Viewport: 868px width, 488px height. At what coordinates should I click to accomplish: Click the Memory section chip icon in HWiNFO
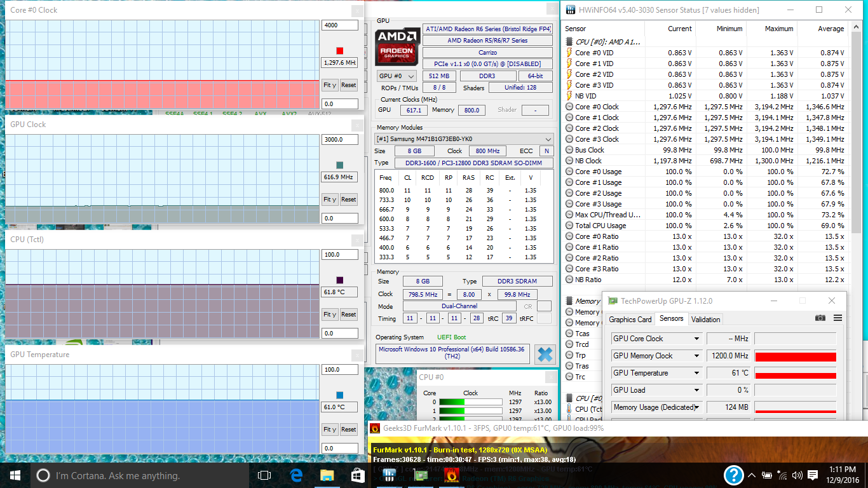[x=569, y=301]
